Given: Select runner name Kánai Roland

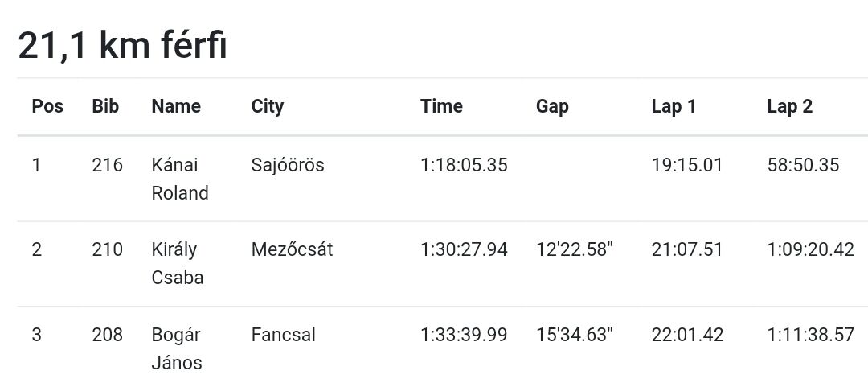Looking at the screenshot, I should [180, 179].
